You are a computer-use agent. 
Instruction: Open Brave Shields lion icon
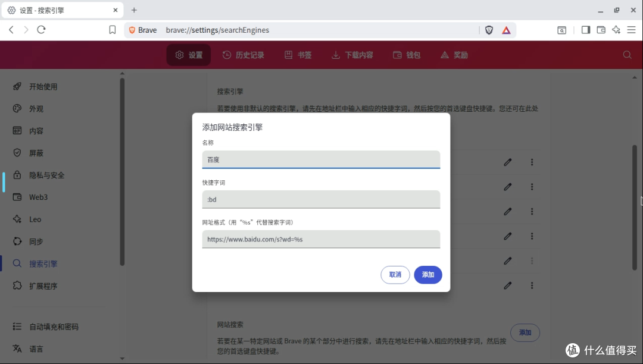[x=489, y=30]
